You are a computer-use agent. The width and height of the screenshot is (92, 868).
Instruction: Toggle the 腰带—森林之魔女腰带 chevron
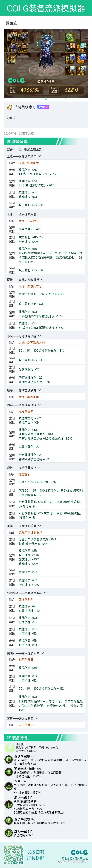(x=42, y=280)
